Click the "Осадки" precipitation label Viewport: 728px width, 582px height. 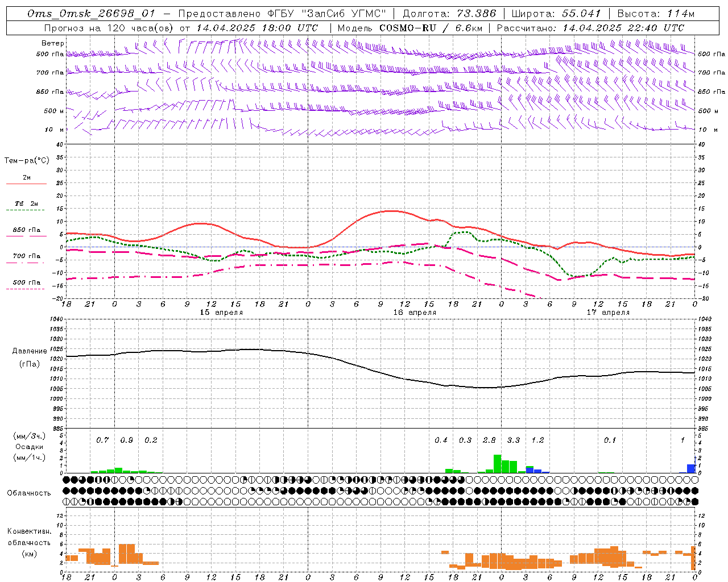pyautogui.click(x=29, y=447)
